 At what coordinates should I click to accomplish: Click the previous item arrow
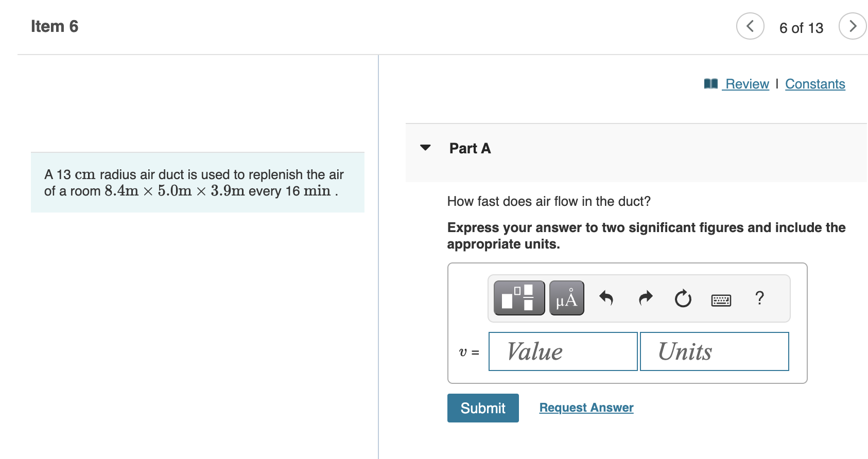tap(750, 26)
